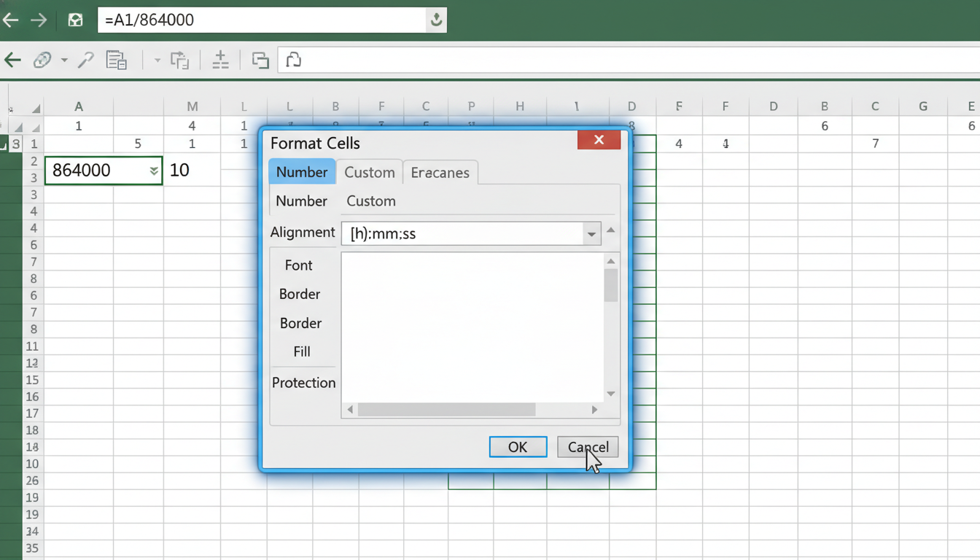This screenshot has height=560, width=980.
Task: Click the icon left of the formula bar
Action: (x=75, y=20)
